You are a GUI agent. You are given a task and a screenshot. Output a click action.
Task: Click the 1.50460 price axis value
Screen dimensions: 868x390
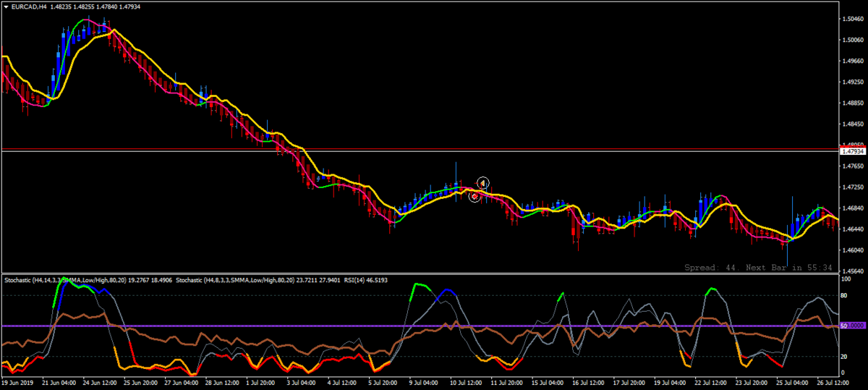(854, 20)
